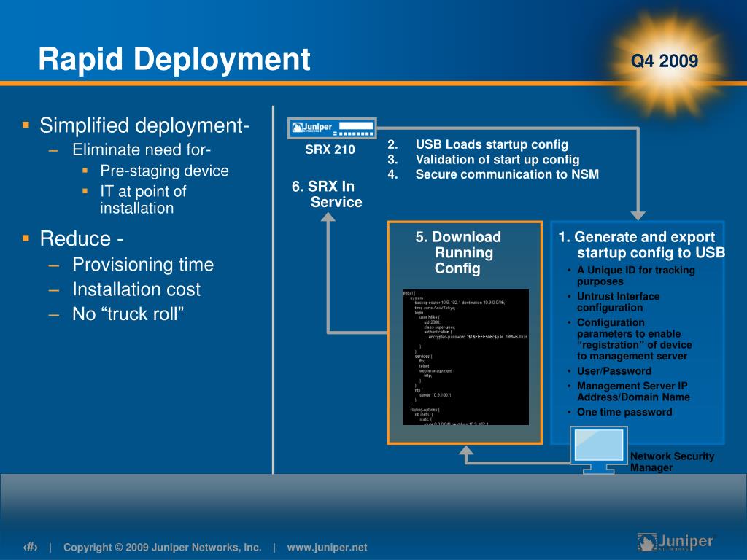Click the slide number placeholder in footer

[31, 547]
